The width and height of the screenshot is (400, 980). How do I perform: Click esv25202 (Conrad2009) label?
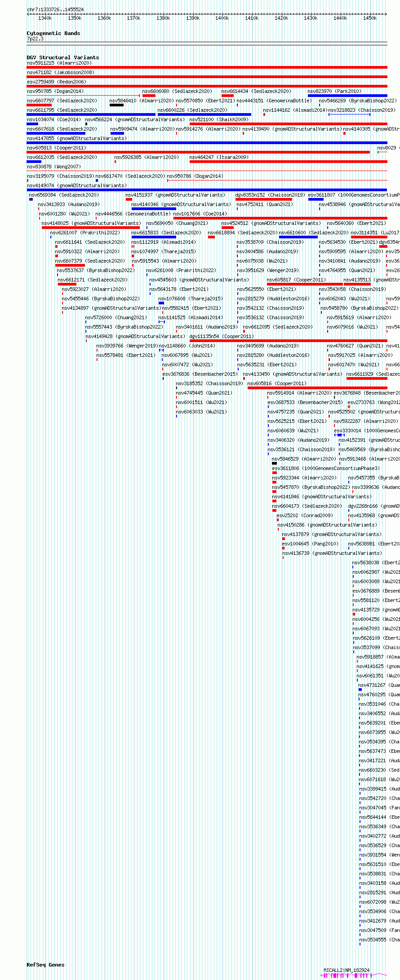(x=305, y=515)
